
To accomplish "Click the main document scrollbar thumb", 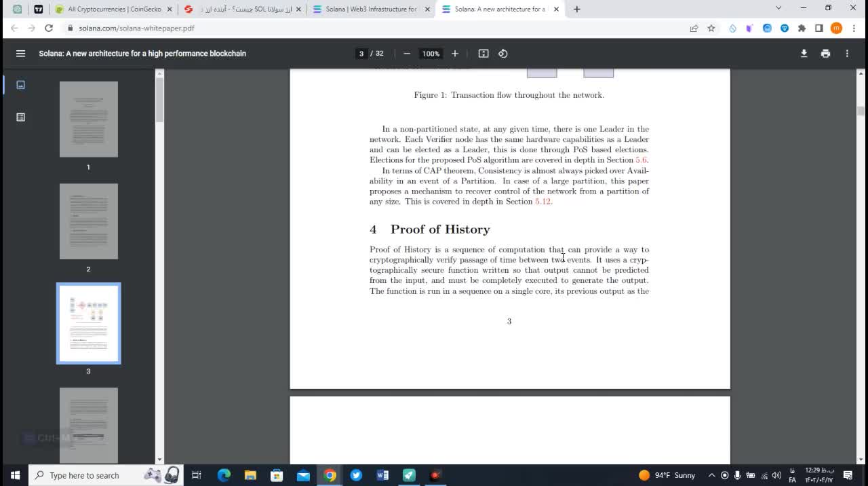I will click(x=861, y=111).
